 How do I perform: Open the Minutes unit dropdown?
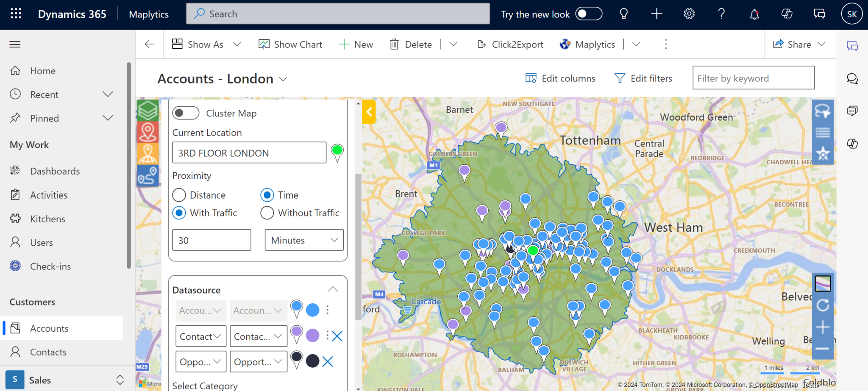click(x=304, y=240)
